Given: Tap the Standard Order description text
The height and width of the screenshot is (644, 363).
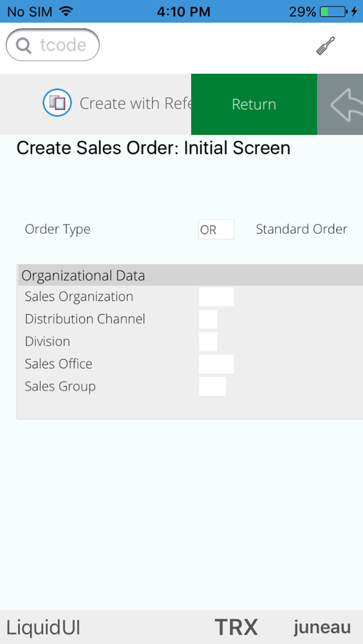Looking at the screenshot, I should click(x=301, y=229).
